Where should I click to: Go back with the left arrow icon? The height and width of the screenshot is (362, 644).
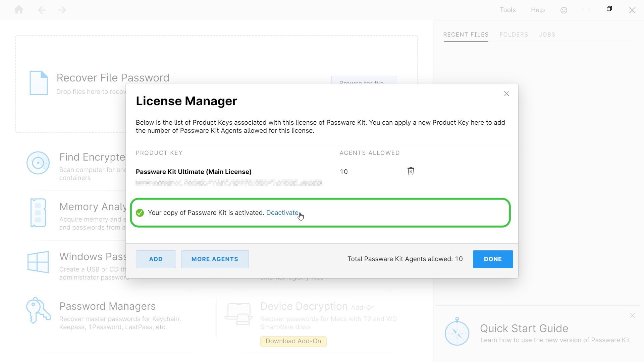[x=42, y=10]
